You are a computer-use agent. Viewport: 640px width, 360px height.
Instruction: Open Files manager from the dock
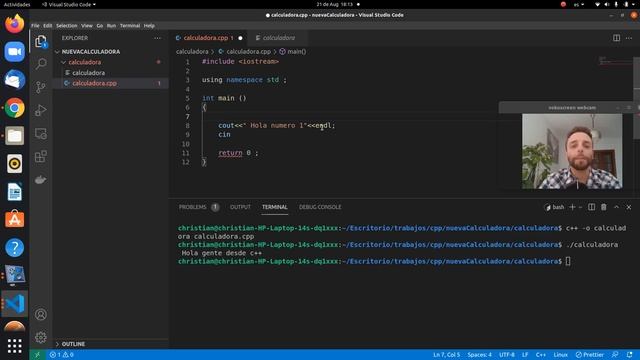click(x=15, y=136)
